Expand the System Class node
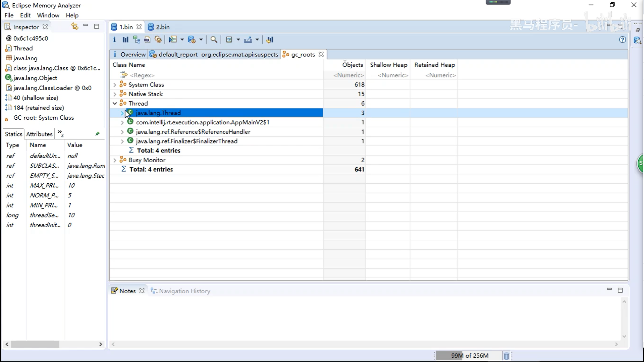 [115, 85]
